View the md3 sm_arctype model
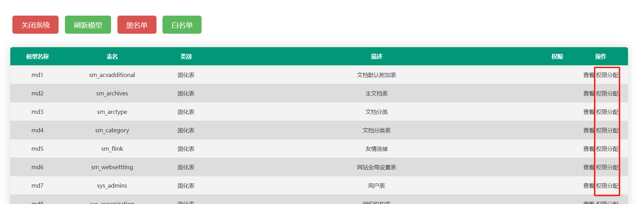 click(588, 112)
